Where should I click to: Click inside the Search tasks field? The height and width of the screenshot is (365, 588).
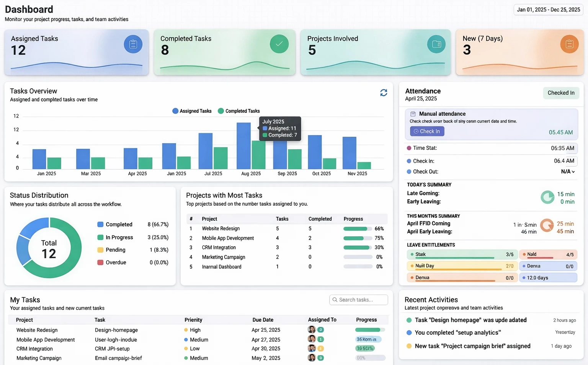360,300
